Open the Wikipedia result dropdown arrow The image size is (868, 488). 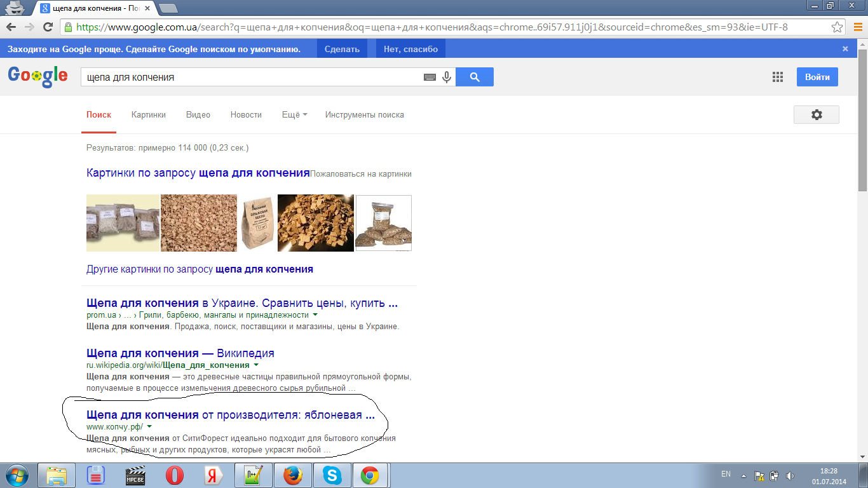256,365
